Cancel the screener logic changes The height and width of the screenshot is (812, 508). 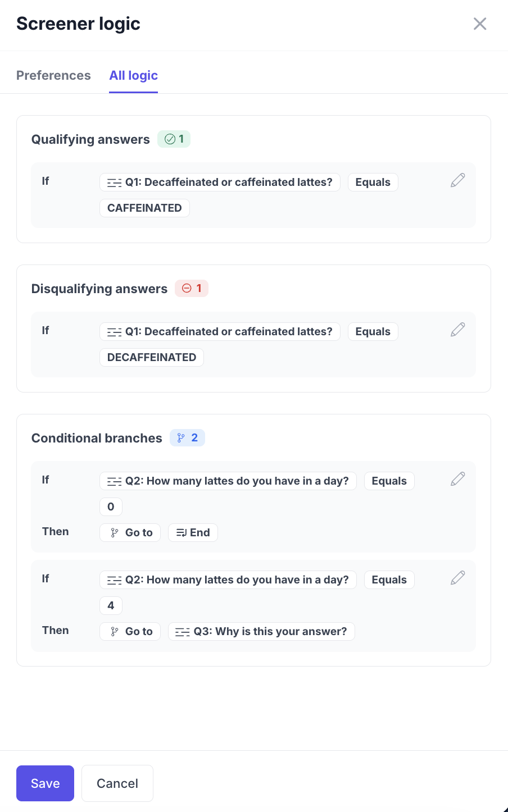pos(117,783)
